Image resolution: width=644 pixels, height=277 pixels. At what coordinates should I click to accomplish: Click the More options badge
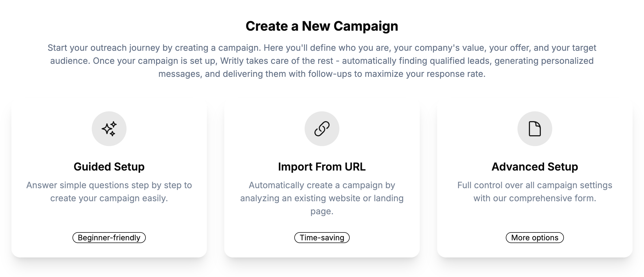(x=535, y=238)
